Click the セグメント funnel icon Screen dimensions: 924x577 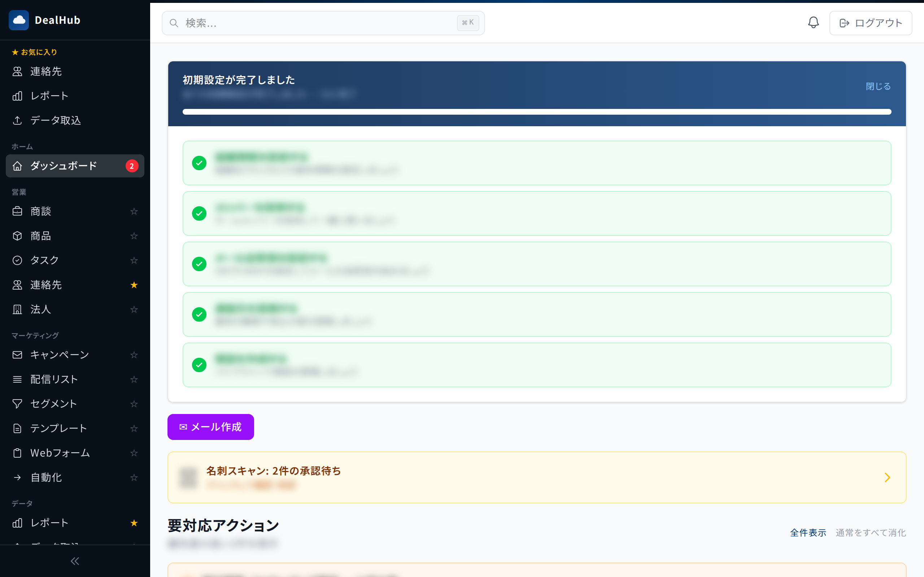coord(17,404)
